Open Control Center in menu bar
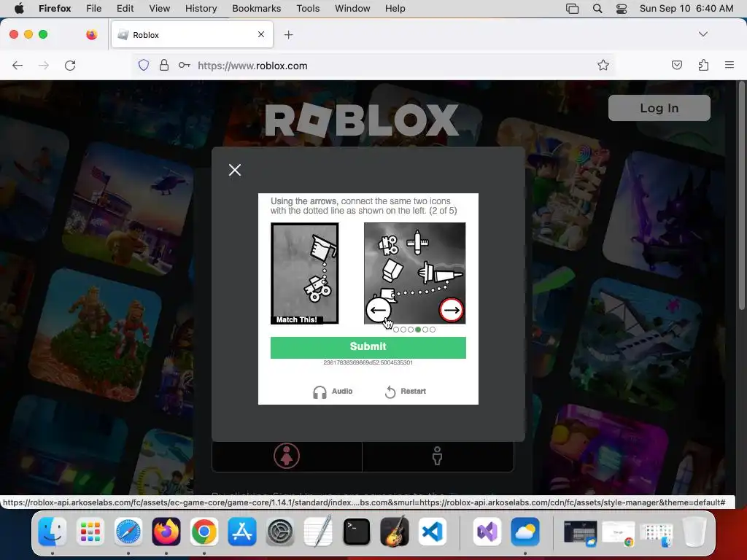The height and width of the screenshot is (560, 747). click(622, 8)
